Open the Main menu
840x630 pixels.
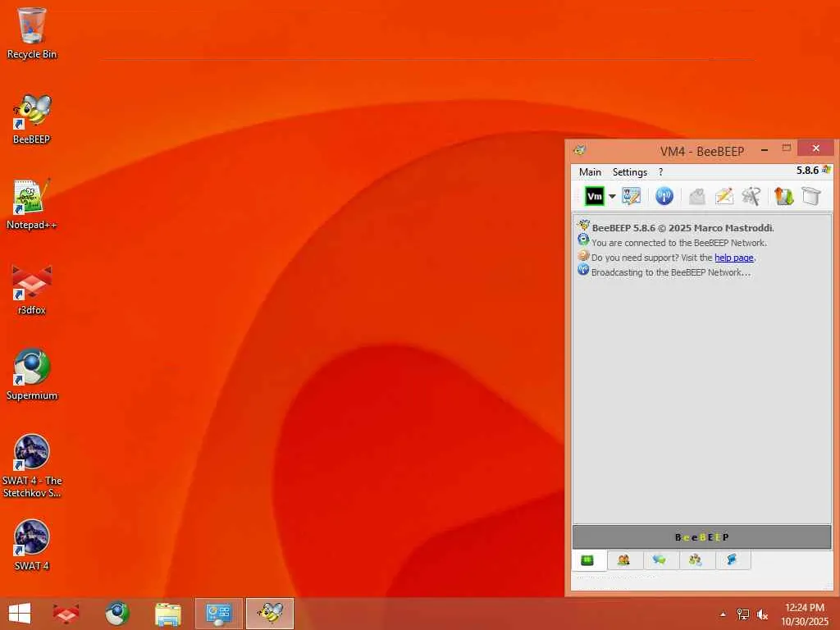(590, 172)
